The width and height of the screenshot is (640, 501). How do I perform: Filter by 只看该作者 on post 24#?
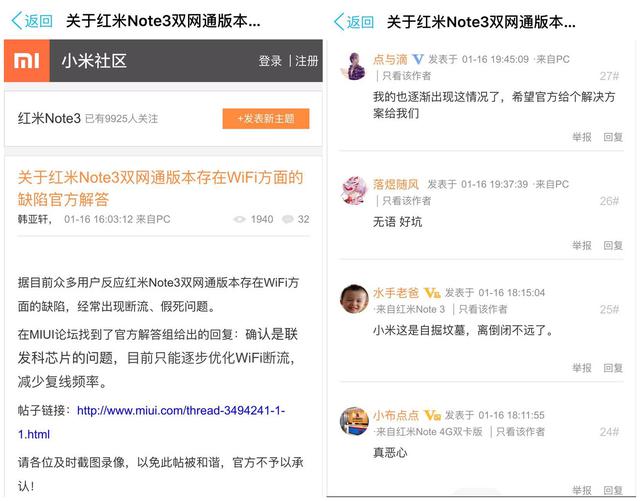tap(520, 432)
